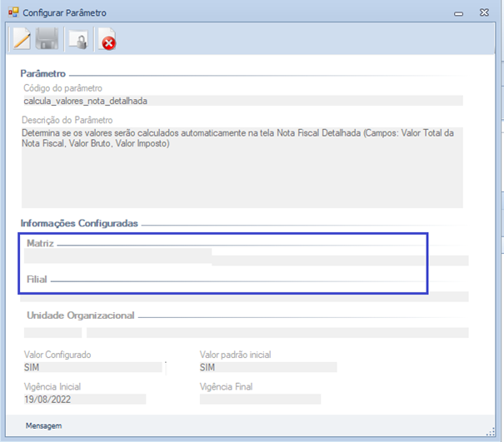Click the padlock icon in toolbar
Viewport: 504px width, 442px height.
point(77,40)
